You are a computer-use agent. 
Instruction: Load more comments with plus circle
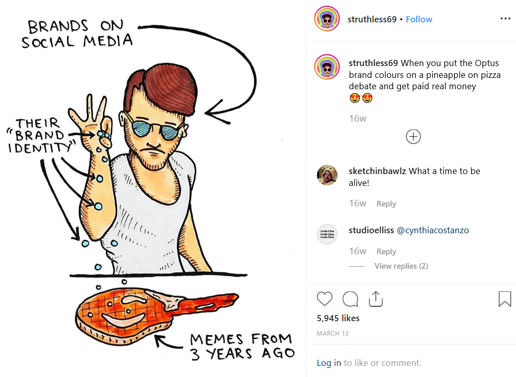(413, 137)
